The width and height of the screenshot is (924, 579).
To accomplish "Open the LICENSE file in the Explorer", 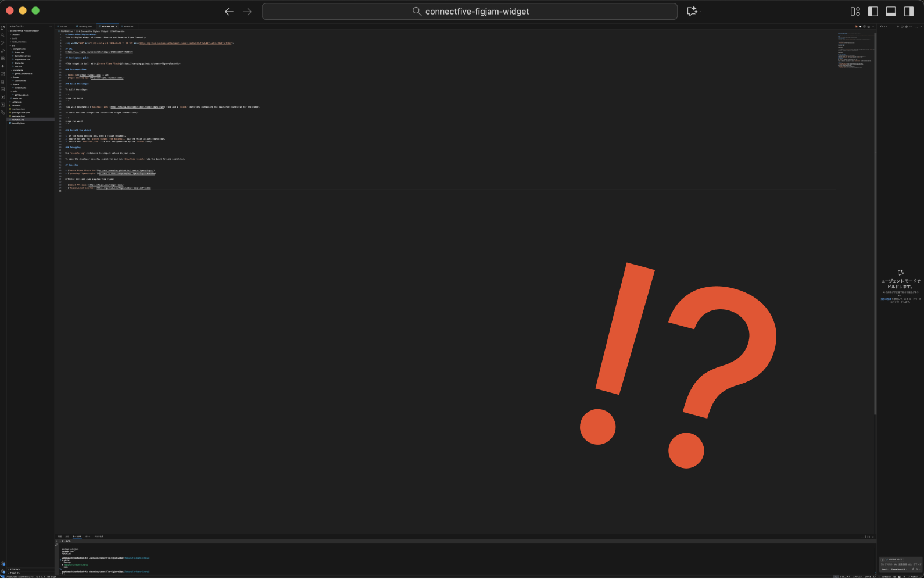I will coord(15,106).
